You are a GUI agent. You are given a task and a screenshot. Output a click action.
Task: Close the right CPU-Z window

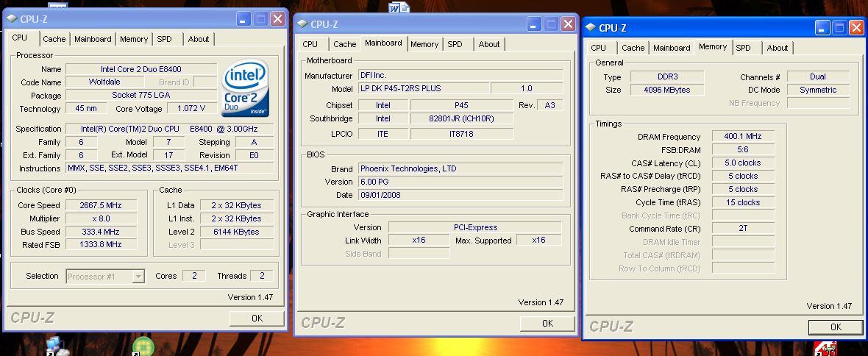point(856,28)
